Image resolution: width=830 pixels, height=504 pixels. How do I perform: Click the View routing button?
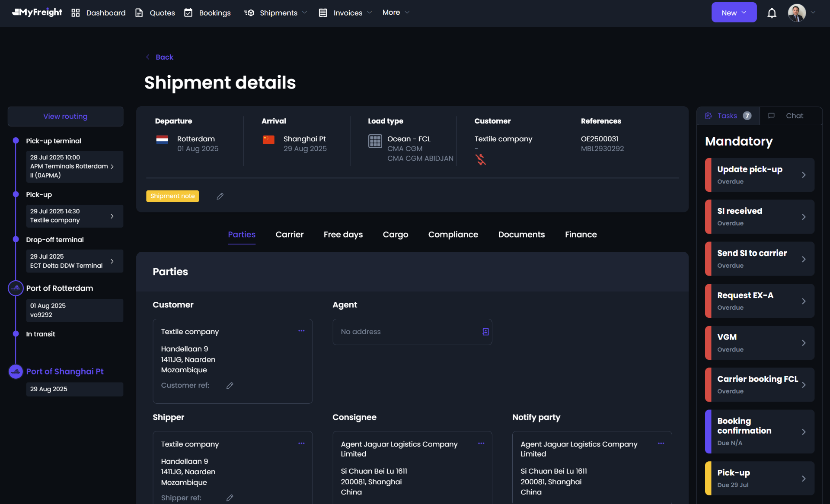click(65, 116)
